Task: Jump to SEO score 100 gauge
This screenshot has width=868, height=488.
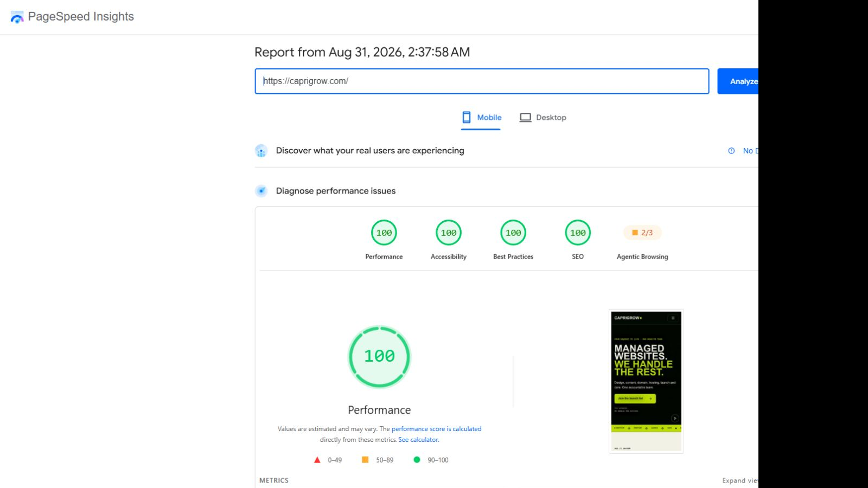Action: click(578, 233)
